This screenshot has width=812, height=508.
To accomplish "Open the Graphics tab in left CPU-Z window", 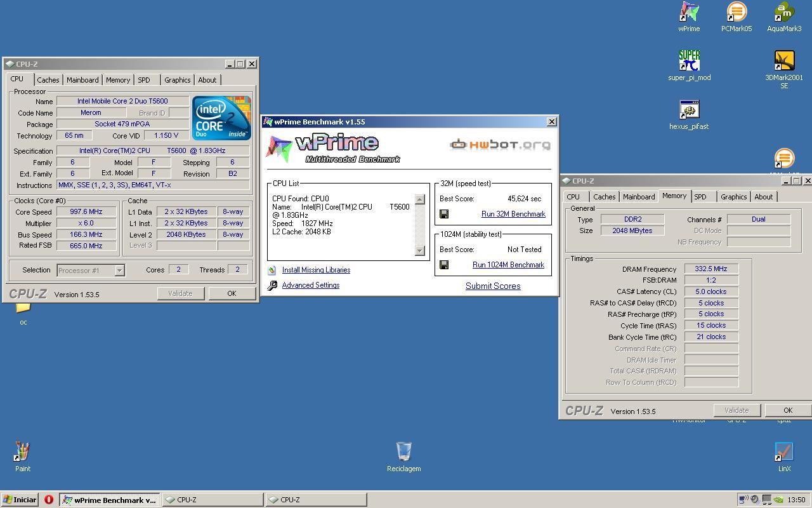I will coord(177,80).
